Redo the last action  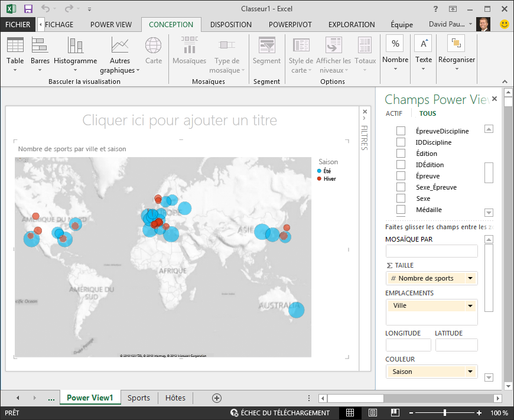(x=69, y=9)
